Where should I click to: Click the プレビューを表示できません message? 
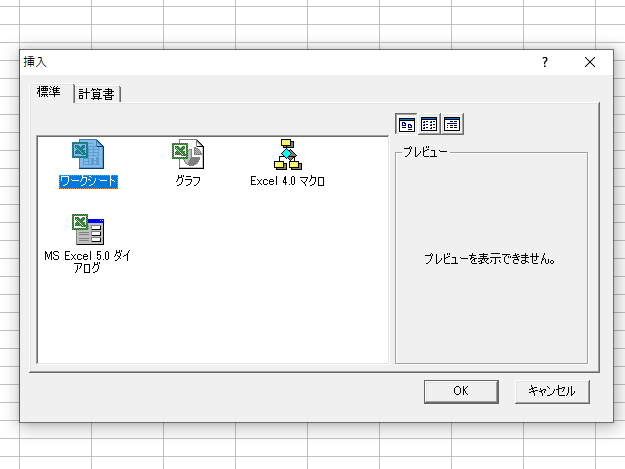point(490,259)
